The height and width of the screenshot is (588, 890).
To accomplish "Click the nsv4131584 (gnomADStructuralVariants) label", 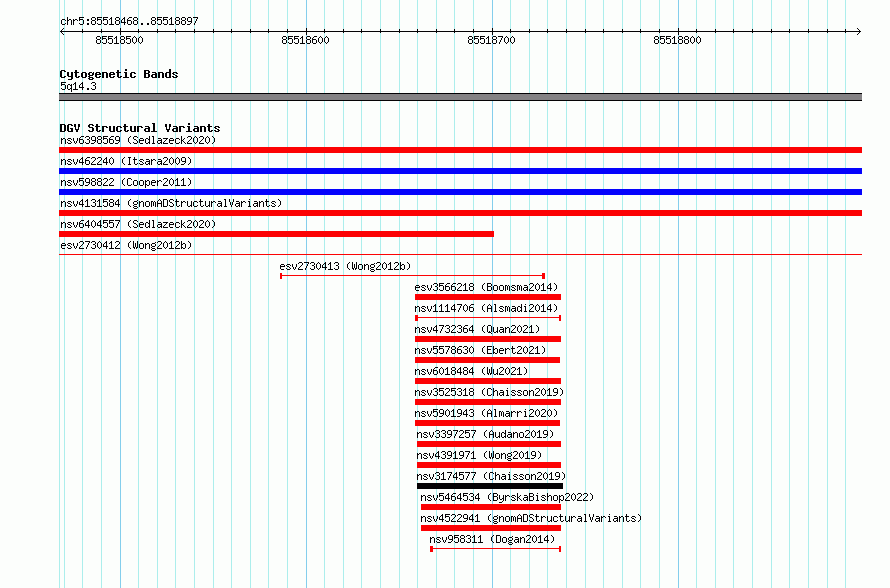I will (x=171, y=203).
